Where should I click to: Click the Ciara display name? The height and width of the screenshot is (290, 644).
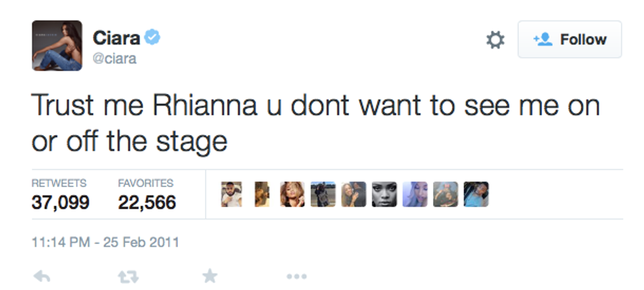[x=117, y=37]
